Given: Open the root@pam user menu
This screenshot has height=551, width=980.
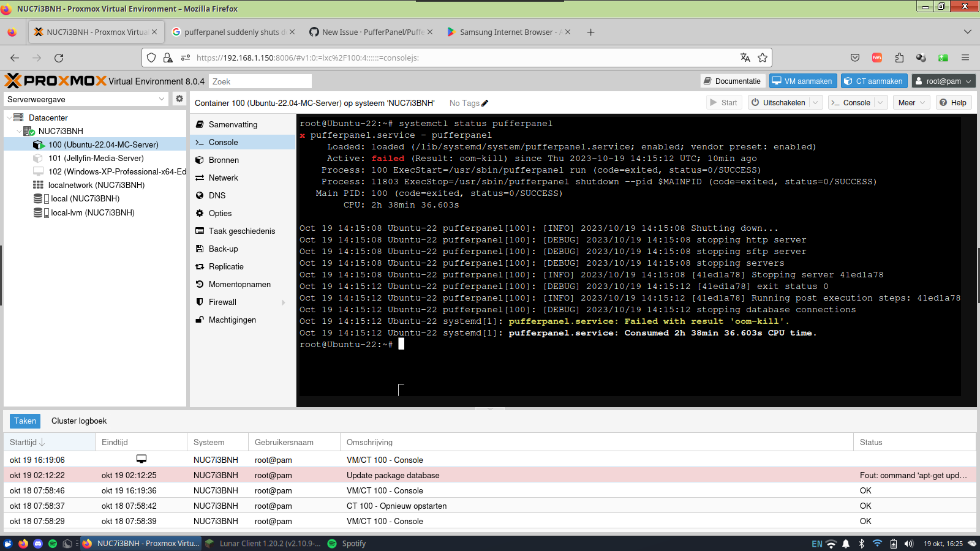Looking at the screenshot, I should 943,80.
